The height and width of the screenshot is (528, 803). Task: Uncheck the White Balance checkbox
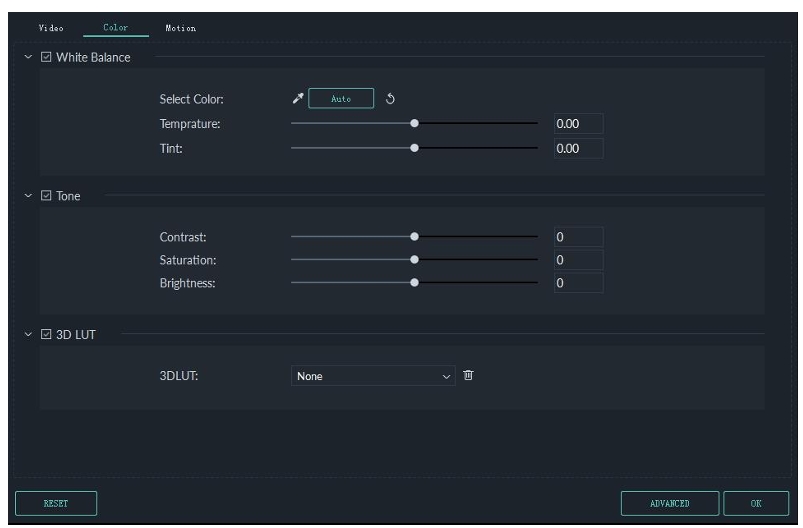click(x=46, y=57)
